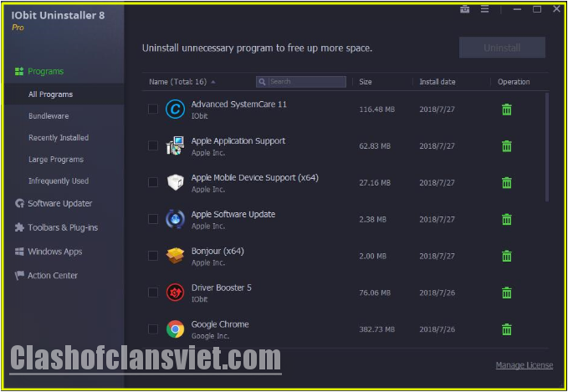Click trash icon for Advanced SystemCare 11
Screen dimensions: 568x392
(506, 109)
